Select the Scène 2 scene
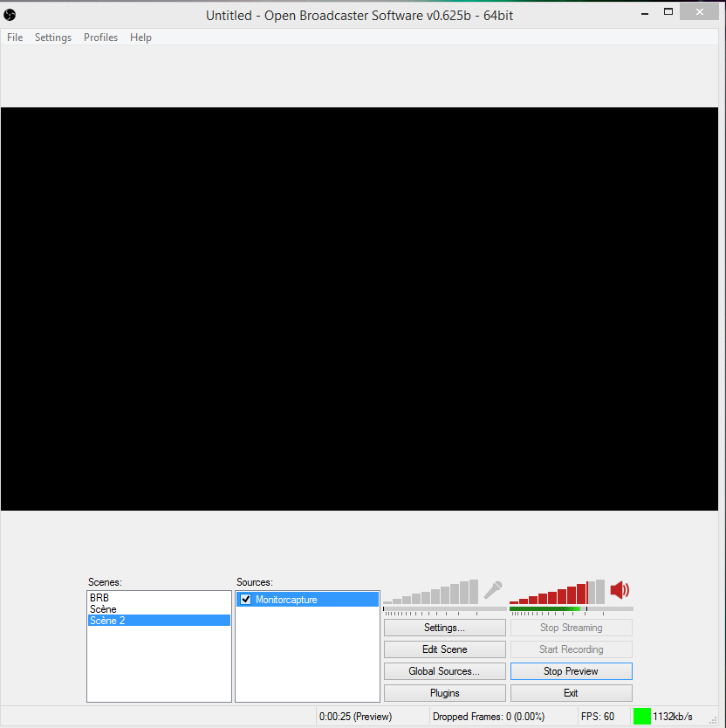This screenshot has width=726, height=728. pos(159,621)
